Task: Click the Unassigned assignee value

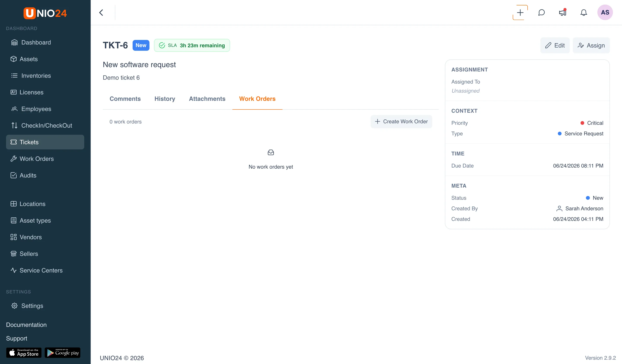Action: click(x=465, y=91)
